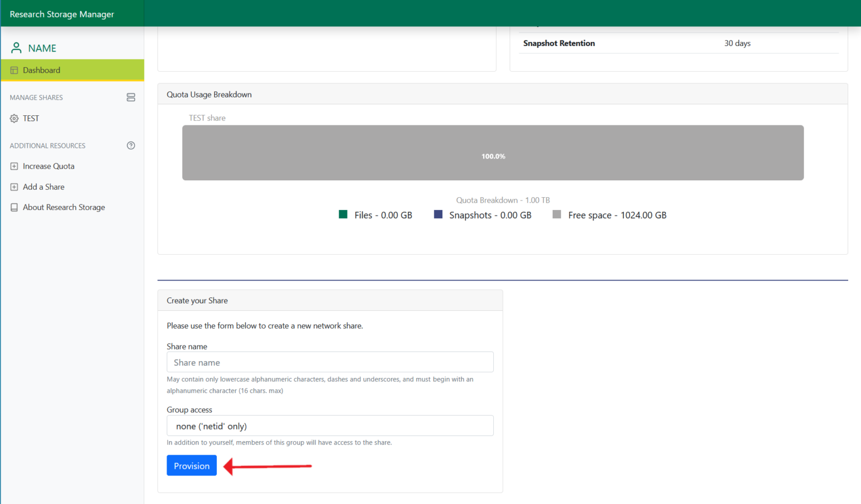
Task: Switch to the Dashboard menu item
Action: click(41, 69)
